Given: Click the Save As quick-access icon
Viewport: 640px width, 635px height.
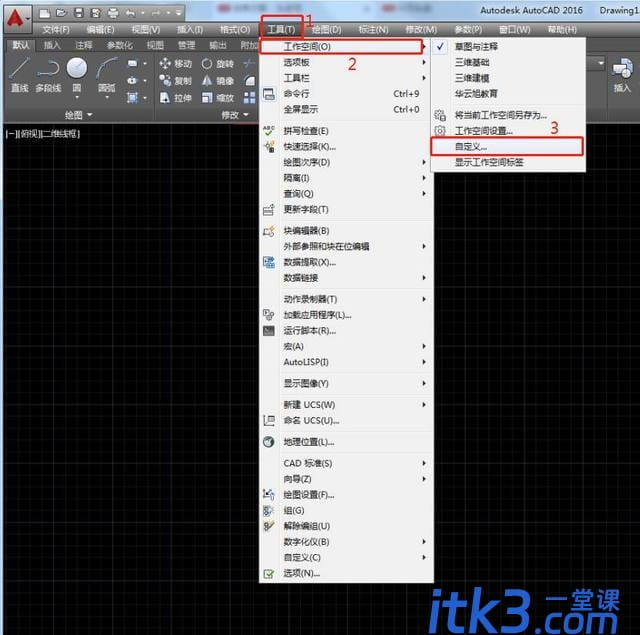Looking at the screenshot, I should (96, 13).
